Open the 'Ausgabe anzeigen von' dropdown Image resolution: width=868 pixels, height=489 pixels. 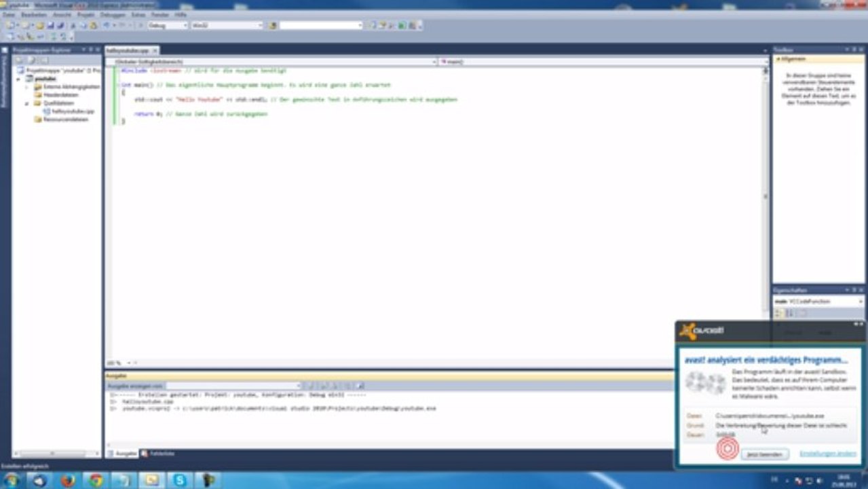[x=233, y=386]
